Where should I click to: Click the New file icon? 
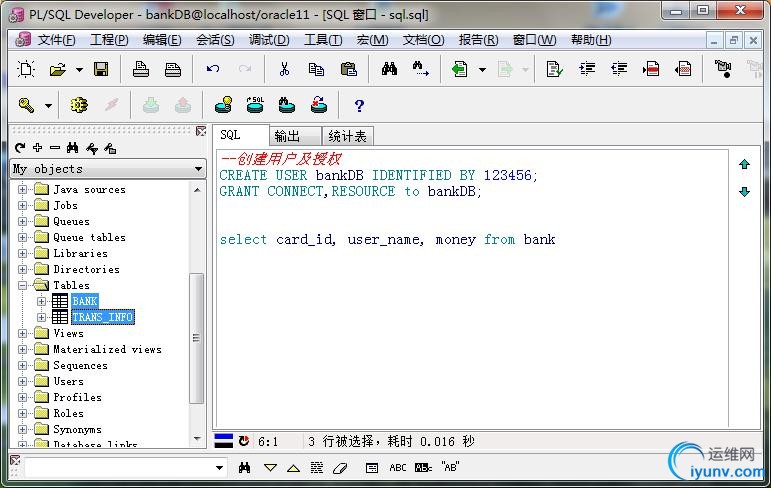point(26,69)
